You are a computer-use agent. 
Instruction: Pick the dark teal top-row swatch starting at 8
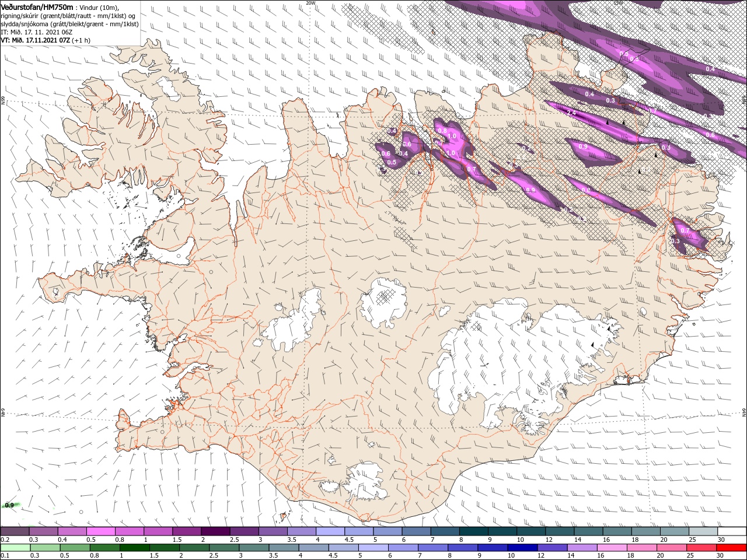[x=473, y=531]
